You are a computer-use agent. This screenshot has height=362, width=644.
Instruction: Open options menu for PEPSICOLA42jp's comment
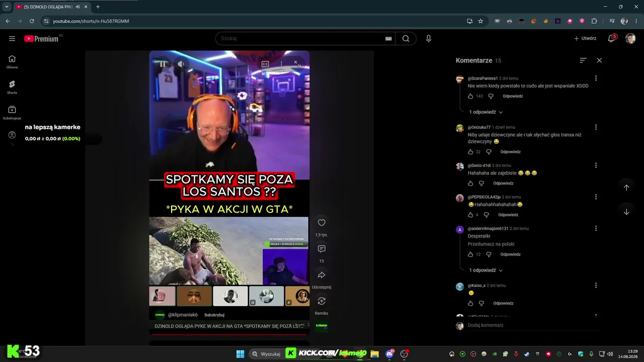(x=596, y=197)
